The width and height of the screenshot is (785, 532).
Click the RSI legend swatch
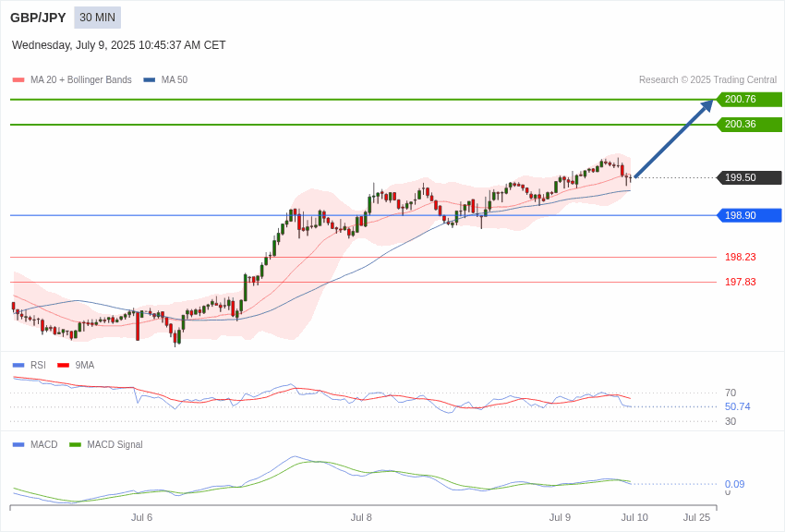[18, 366]
